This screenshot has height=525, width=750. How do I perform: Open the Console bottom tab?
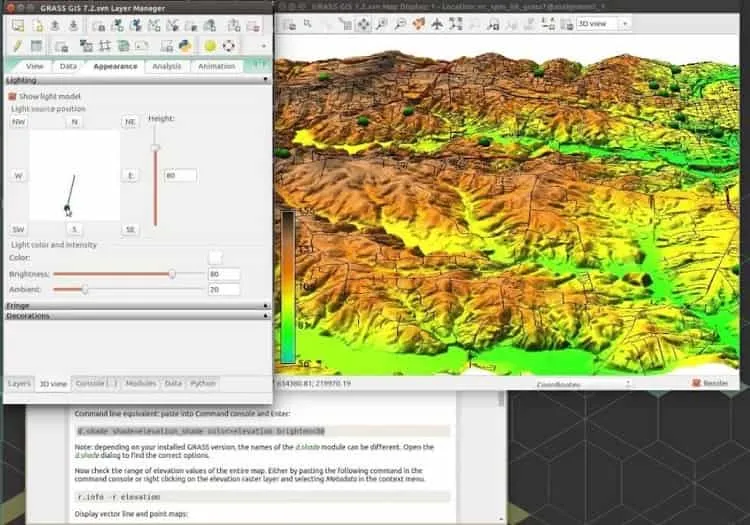click(96, 383)
